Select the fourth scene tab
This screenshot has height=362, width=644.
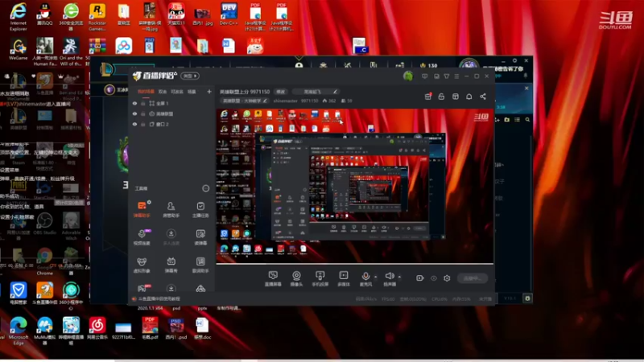click(192, 92)
